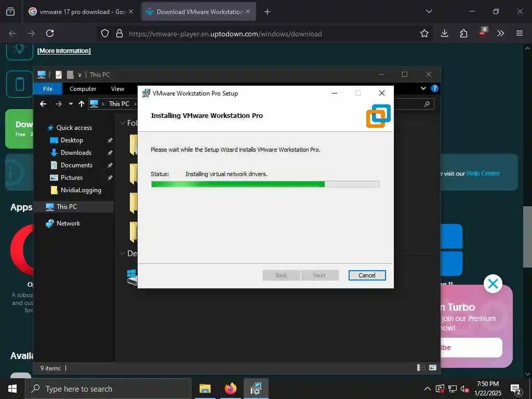This screenshot has height=399, width=532.
Task: Select Documents in Explorer navigation pane
Action: tap(76, 165)
